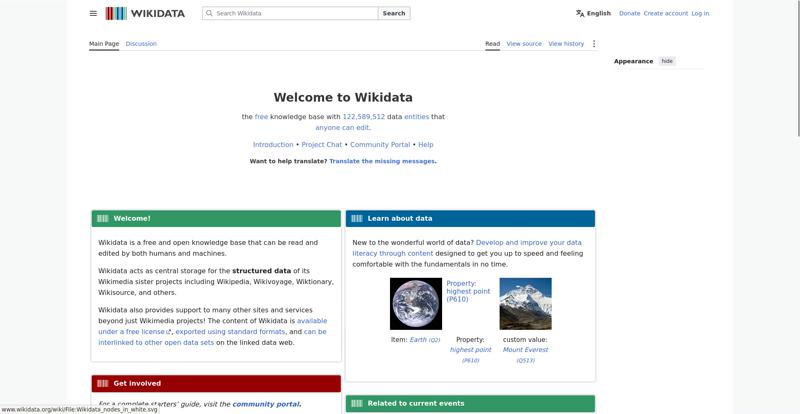
Task: Click the barcode icon in Get involved header
Action: (x=103, y=383)
